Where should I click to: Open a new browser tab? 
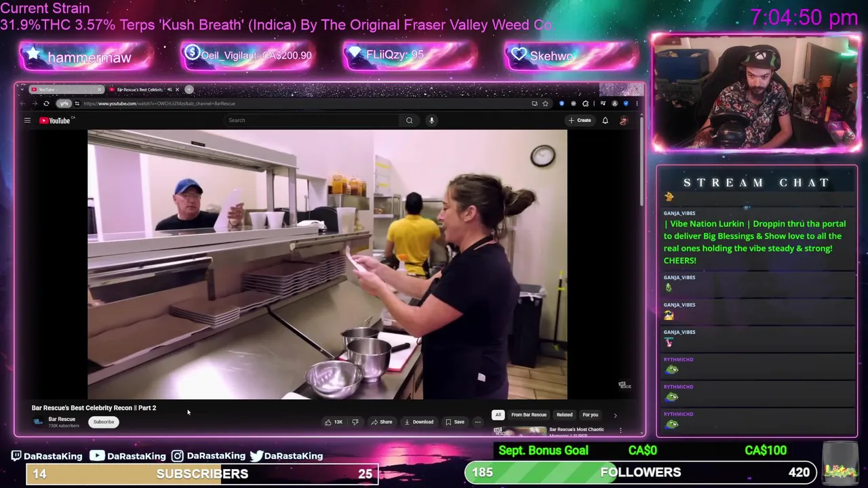(189, 89)
